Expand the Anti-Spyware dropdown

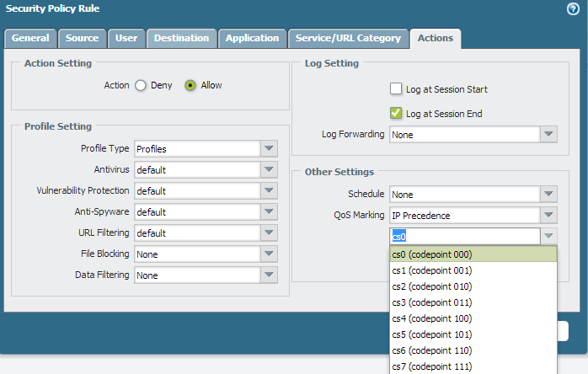[x=269, y=211]
